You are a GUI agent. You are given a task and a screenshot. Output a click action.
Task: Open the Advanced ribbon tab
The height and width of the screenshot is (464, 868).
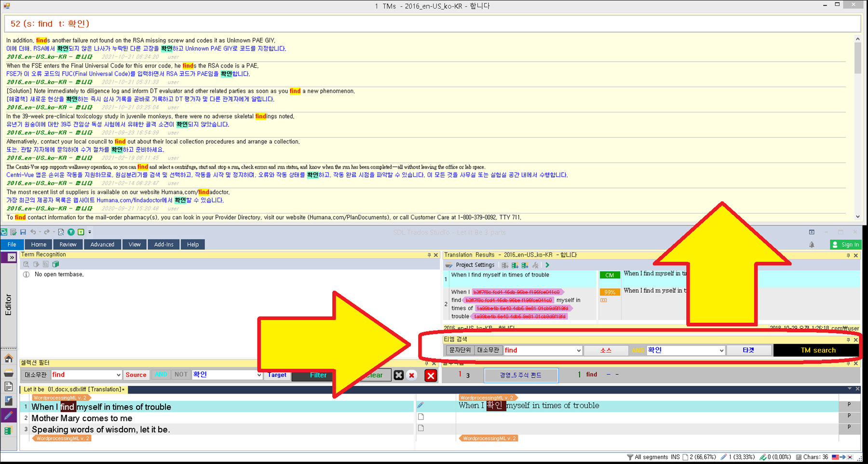pyautogui.click(x=102, y=244)
